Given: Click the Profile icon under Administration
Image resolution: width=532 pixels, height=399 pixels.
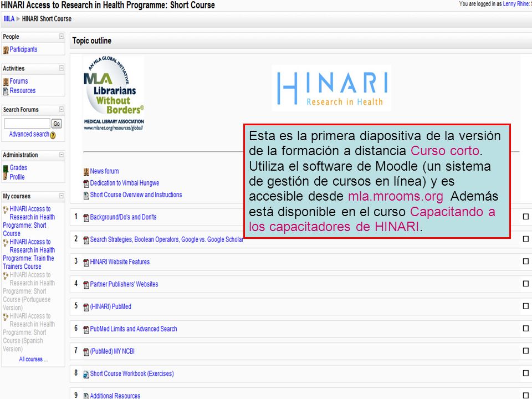Looking at the screenshot, I should [x=6, y=176].
